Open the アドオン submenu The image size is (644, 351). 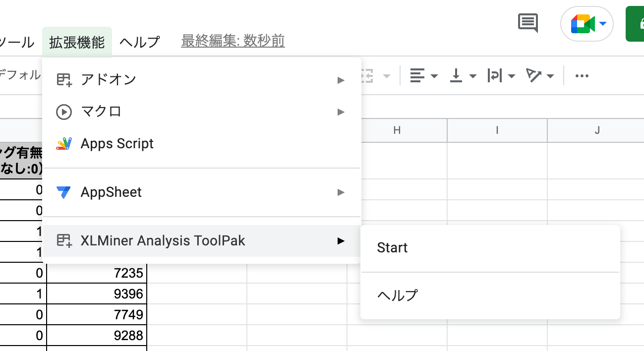pyautogui.click(x=202, y=80)
